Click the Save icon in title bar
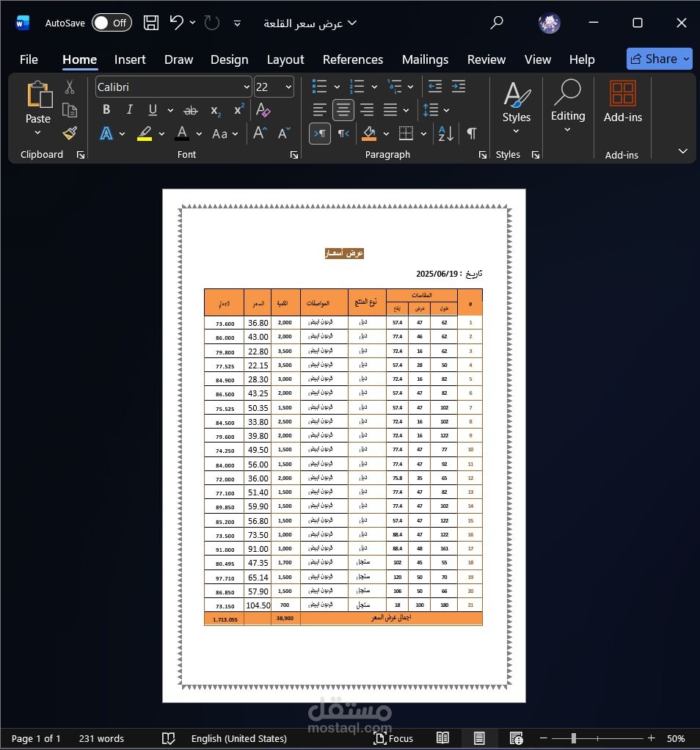 click(151, 23)
